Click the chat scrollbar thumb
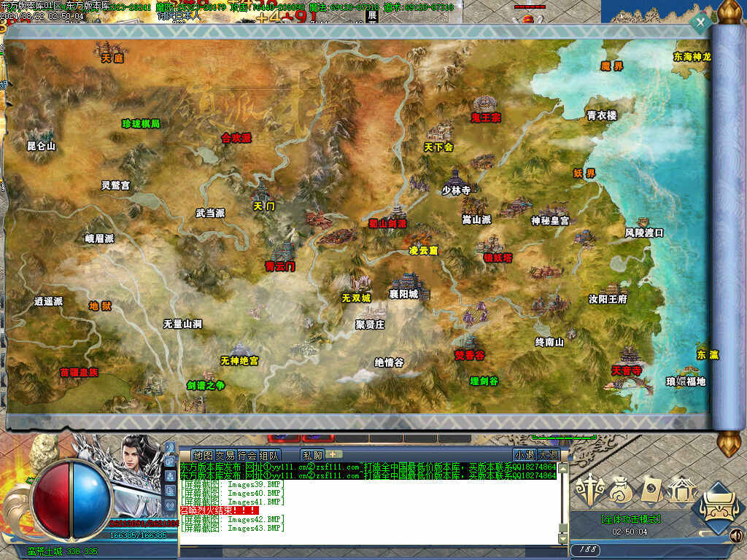 tap(562, 527)
